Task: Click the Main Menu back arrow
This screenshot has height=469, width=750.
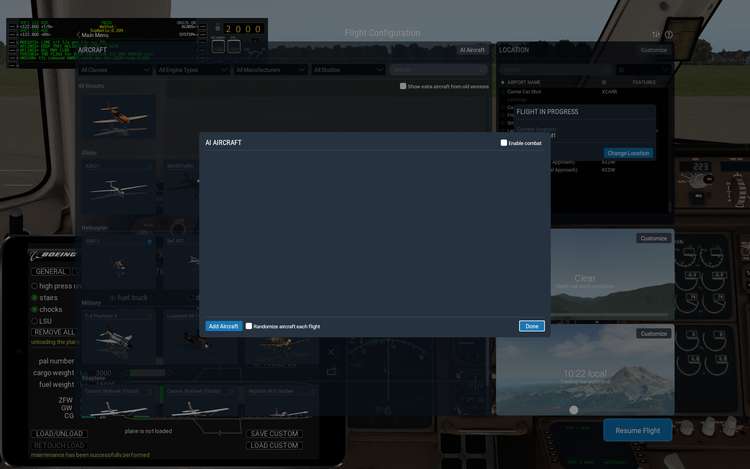Action: (x=78, y=35)
